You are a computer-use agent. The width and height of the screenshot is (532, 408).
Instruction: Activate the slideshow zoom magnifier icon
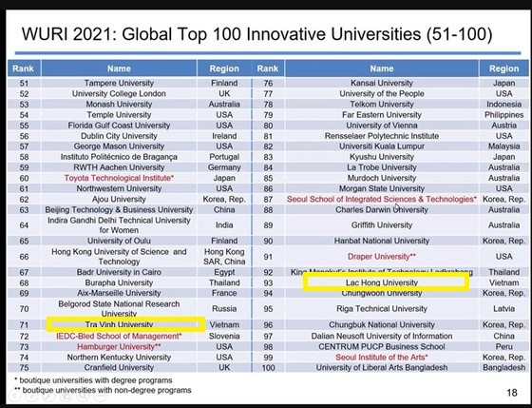coord(83,397)
